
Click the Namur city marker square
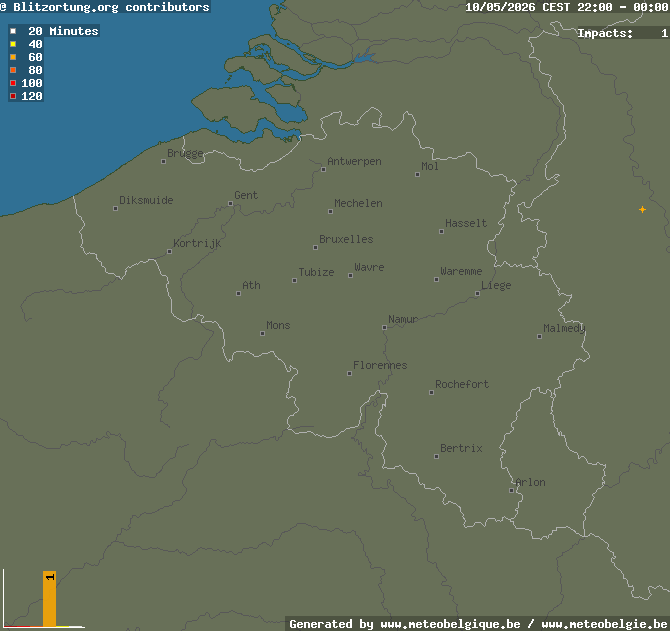[384, 328]
